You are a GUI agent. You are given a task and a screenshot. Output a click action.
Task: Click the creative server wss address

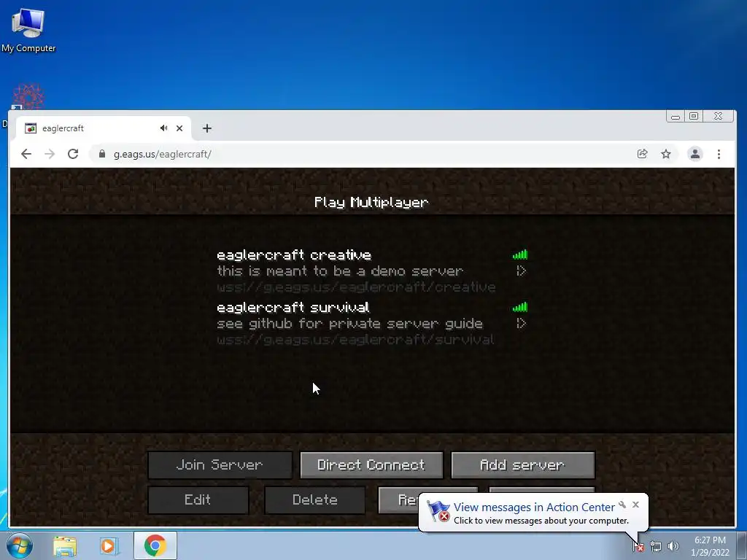click(356, 287)
